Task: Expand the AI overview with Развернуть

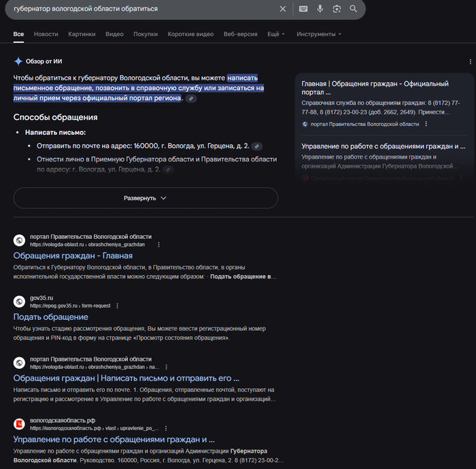Action: (146, 198)
